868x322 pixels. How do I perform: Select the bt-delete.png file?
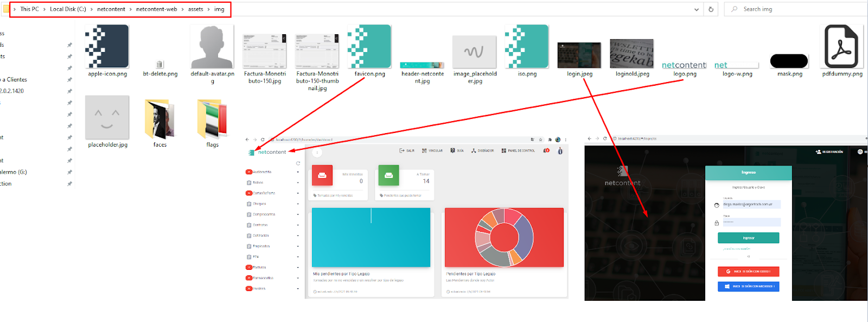[160, 68]
